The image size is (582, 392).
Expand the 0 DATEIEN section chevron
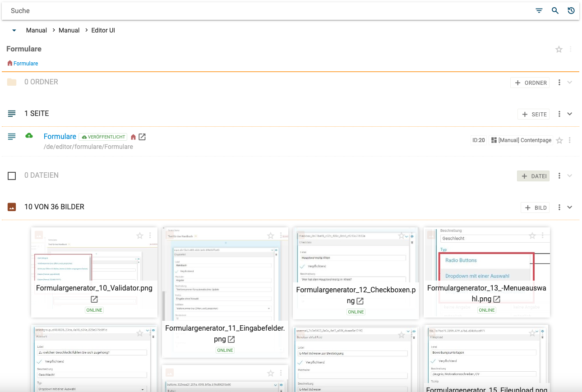click(x=570, y=176)
